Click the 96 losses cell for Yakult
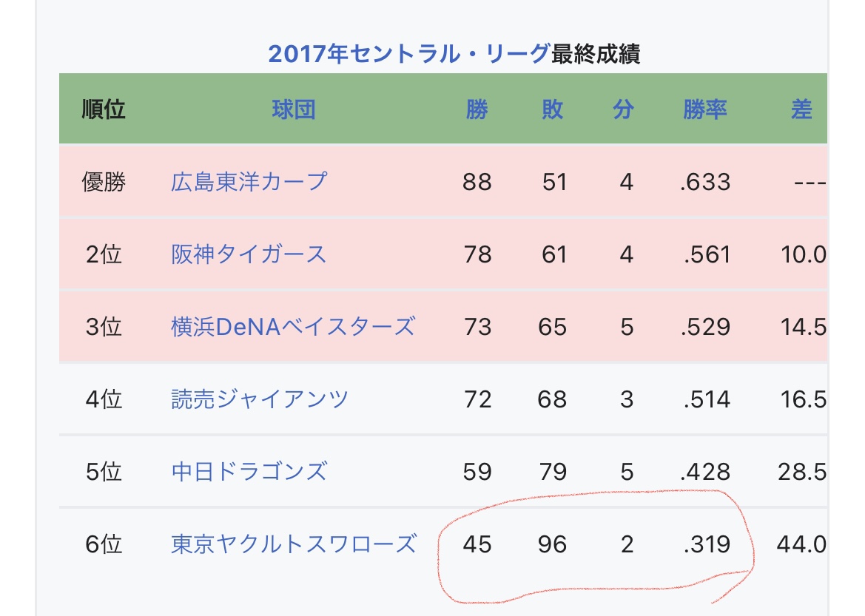865x616 pixels. click(552, 545)
